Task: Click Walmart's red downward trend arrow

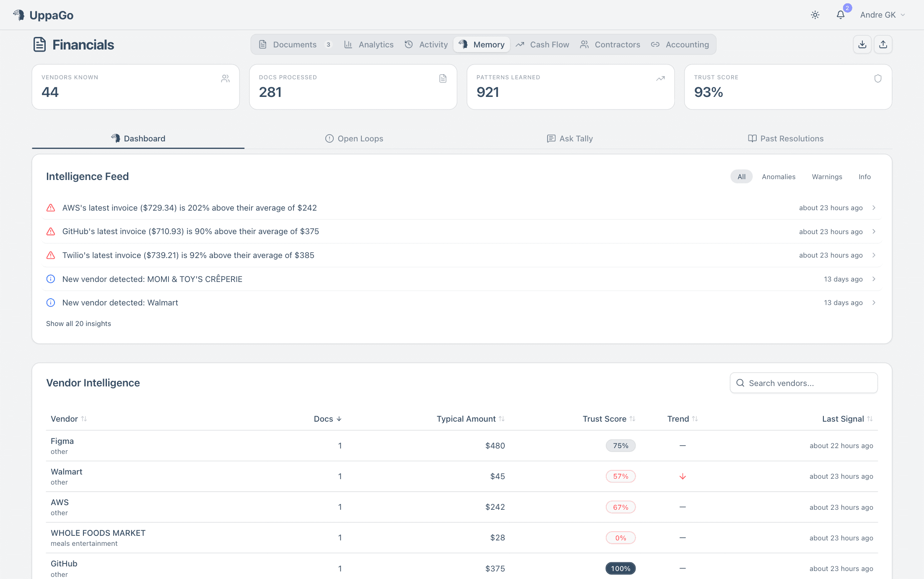Action: (683, 476)
